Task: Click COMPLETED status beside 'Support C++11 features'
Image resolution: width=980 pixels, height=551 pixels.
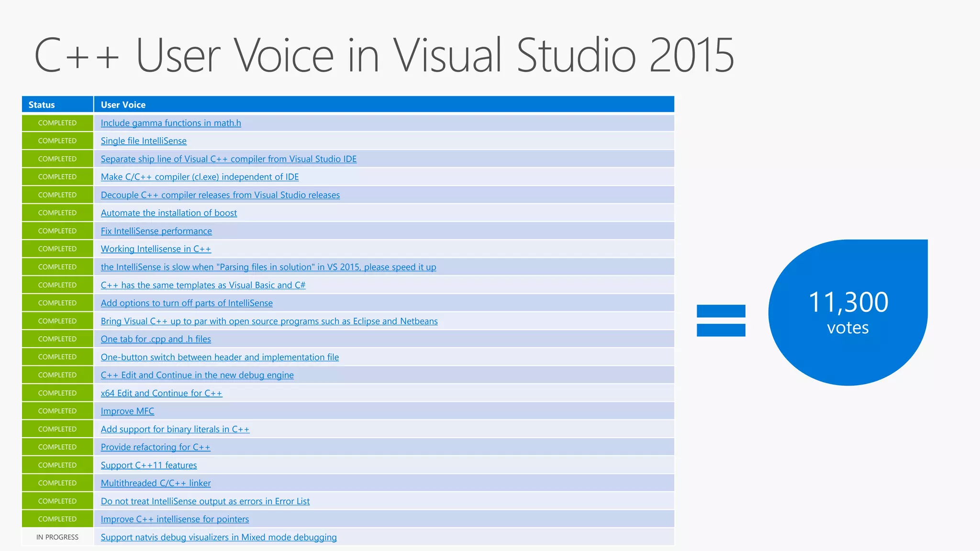Action: point(57,465)
